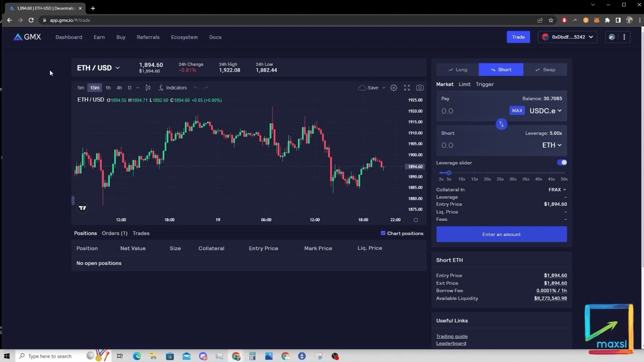Select the Trigger order type
The height and width of the screenshot is (362, 644).
[484, 84]
